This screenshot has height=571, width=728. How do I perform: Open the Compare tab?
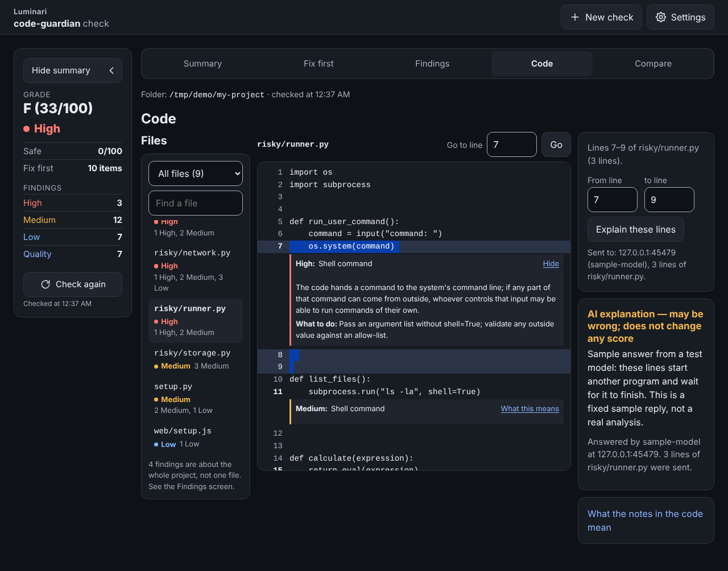[x=653, y=64]
